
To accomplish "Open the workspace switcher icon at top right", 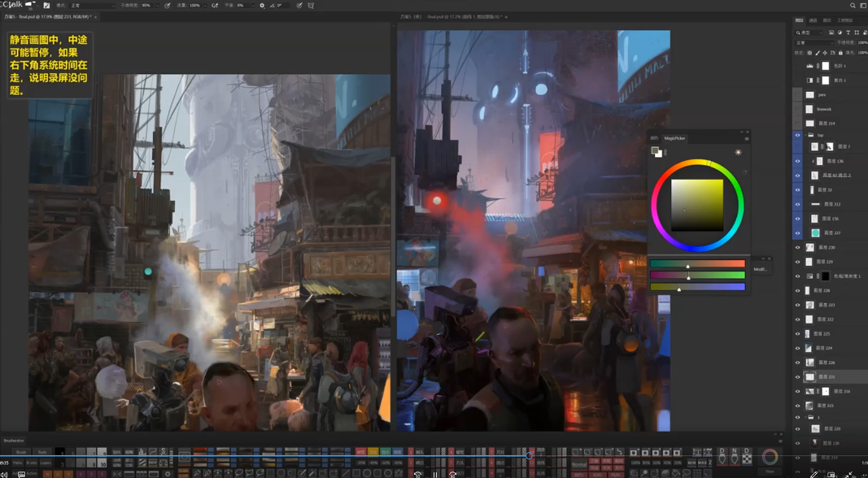I will (x=863, y=6).
